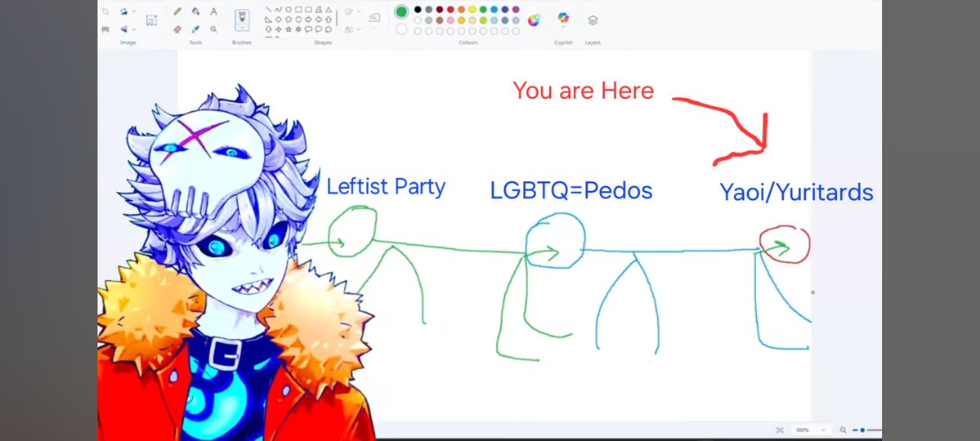Click the Crop icon in the Image group
The width and height of the screenshot is (980, 441).
point(105,11)
